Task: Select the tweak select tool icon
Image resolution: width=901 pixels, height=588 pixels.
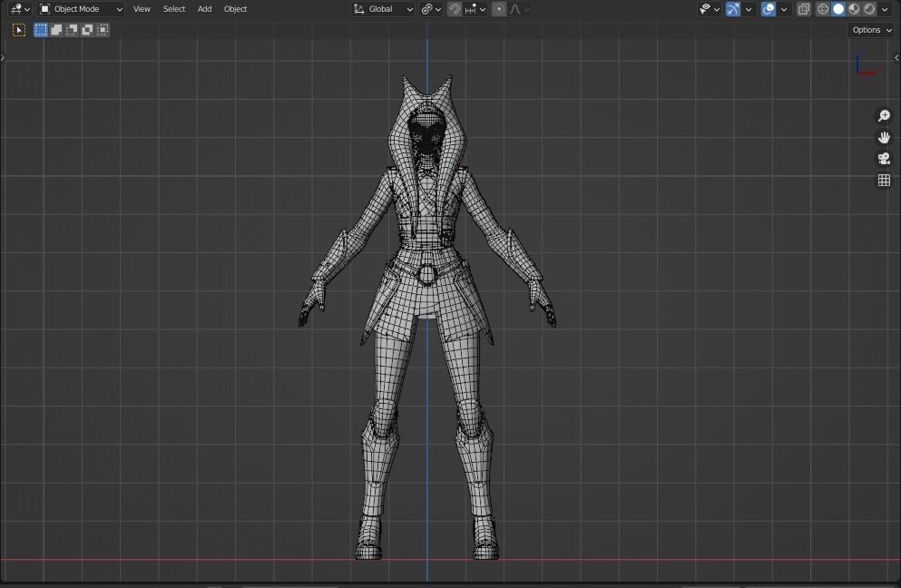Action: point(19,30)
